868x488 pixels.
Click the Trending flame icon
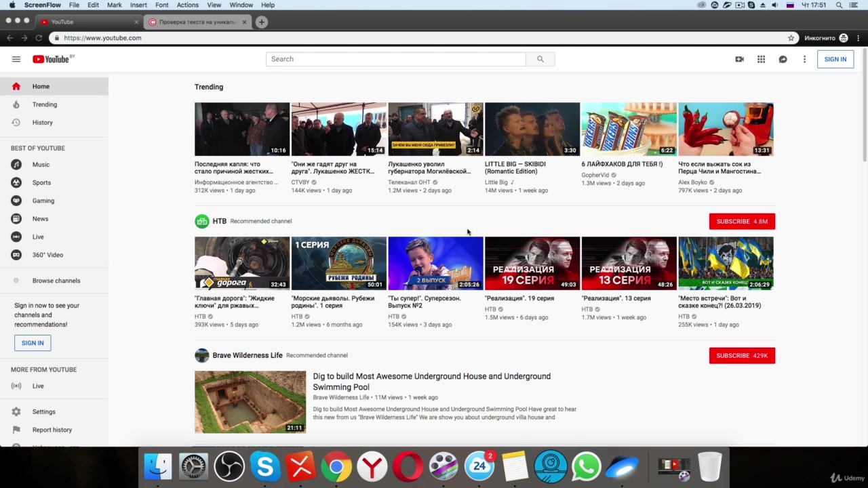click(16, 104)
